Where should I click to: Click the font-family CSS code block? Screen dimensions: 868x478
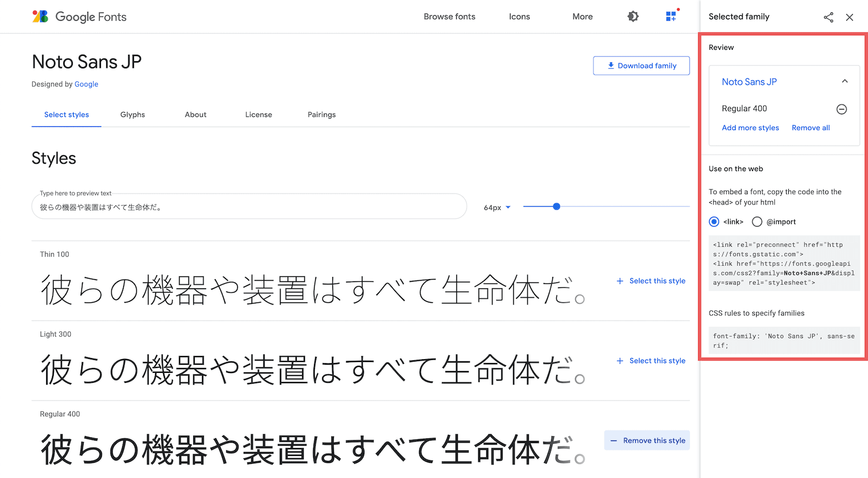784,341
